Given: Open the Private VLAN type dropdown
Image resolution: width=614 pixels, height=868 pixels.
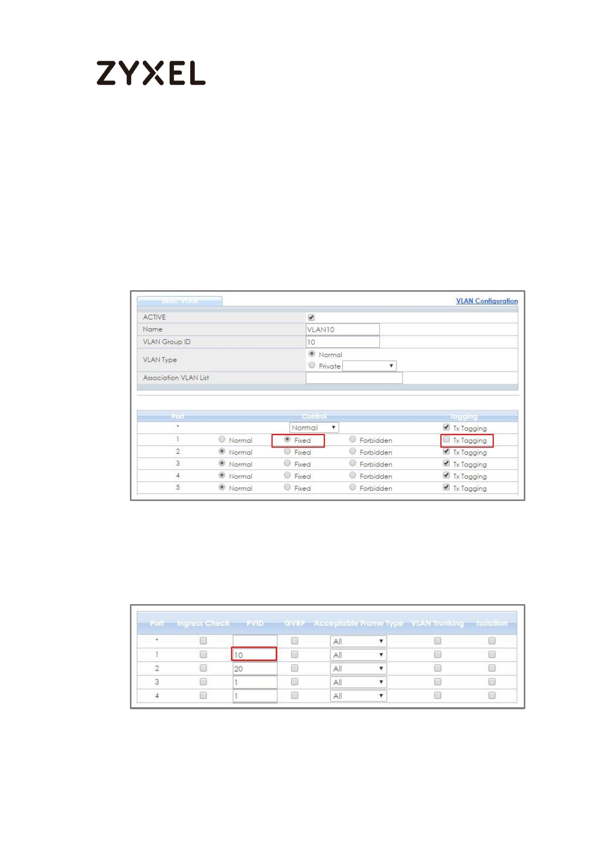Looking at the screenshot, I should [369, 366].
